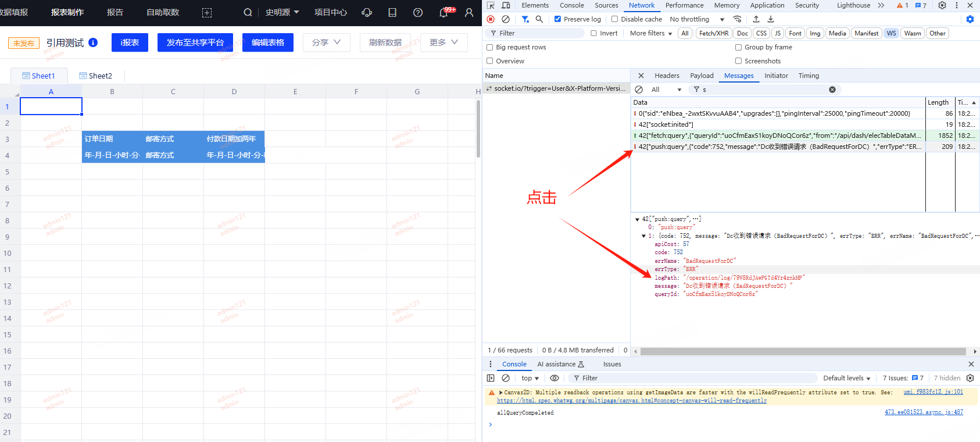Click the 编辑表格 button
Viewport: 980px width, 442px height.
pos(268,42)
